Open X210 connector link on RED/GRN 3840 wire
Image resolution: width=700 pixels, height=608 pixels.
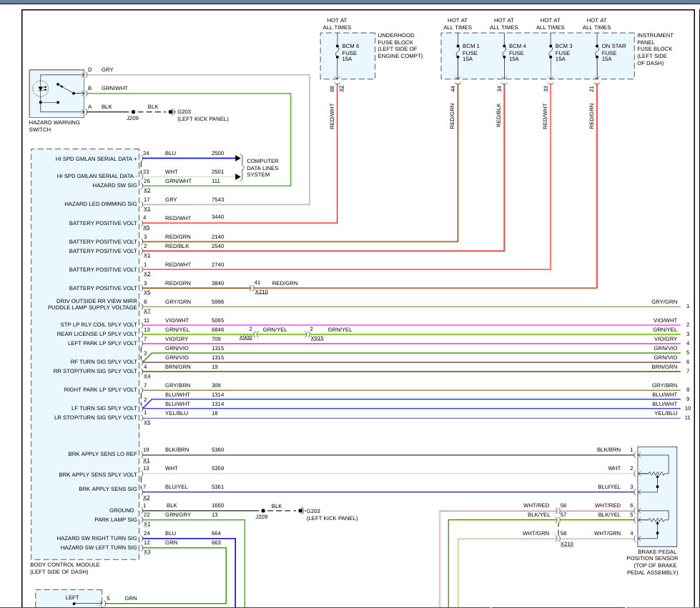[x=262, y=291]
